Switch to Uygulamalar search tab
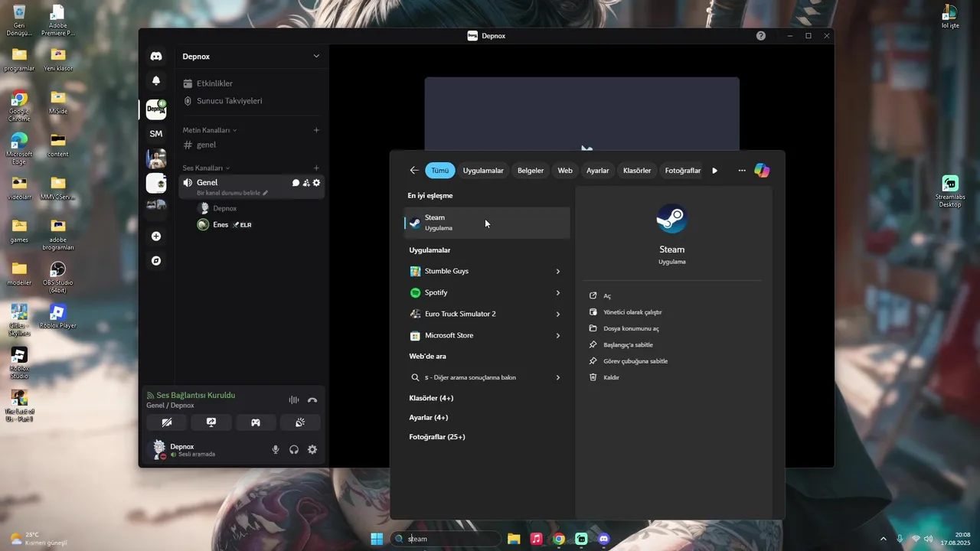 point(483,171)
